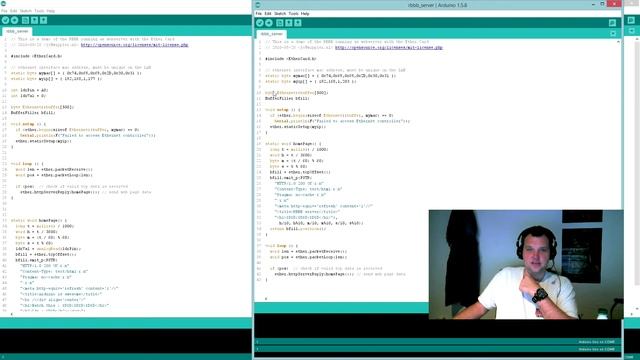Open Tools menu in left Arduino window
The width and height of the screenshot is (640, 360).
39,11
